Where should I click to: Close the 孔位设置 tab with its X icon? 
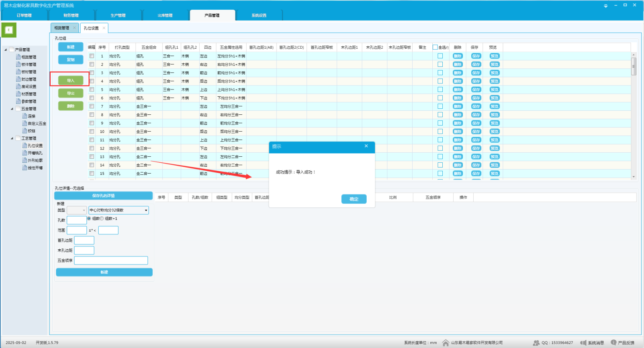104,28
